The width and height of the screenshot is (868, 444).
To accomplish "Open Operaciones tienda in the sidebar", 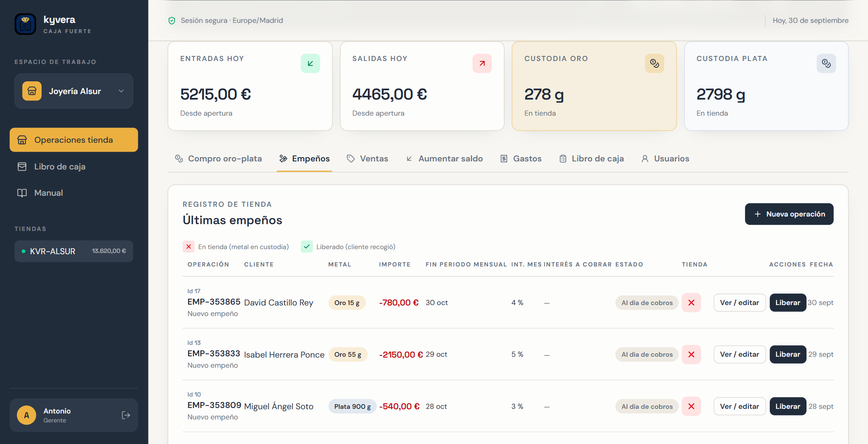I will coord(74,140).
